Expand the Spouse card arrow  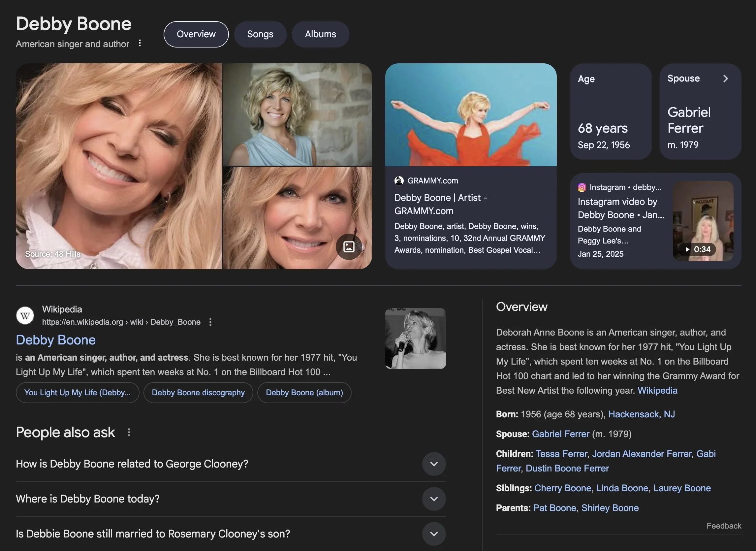click(725, 79)
